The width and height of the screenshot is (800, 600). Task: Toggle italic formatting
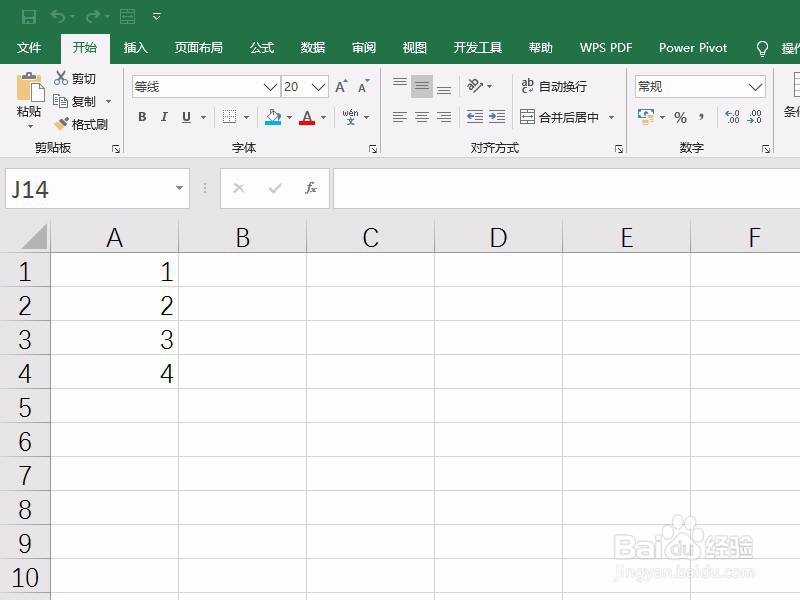[164, 117]
